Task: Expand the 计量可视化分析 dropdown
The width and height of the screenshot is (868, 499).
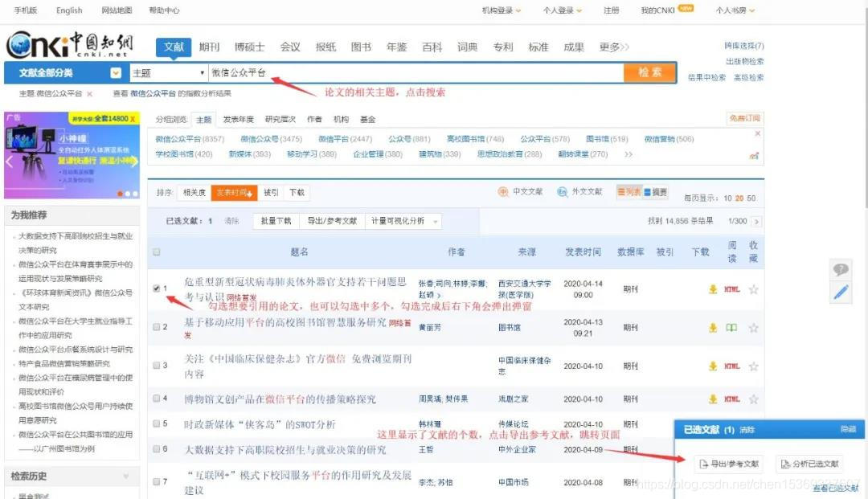Action: [403, 221]
